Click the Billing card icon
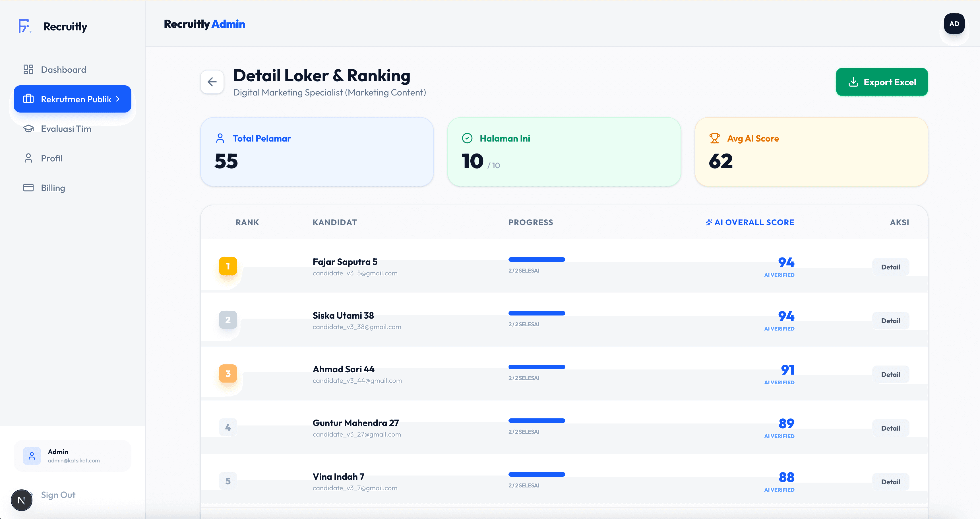The width and height of the screenshot is (980, 519). pos(28,188)
